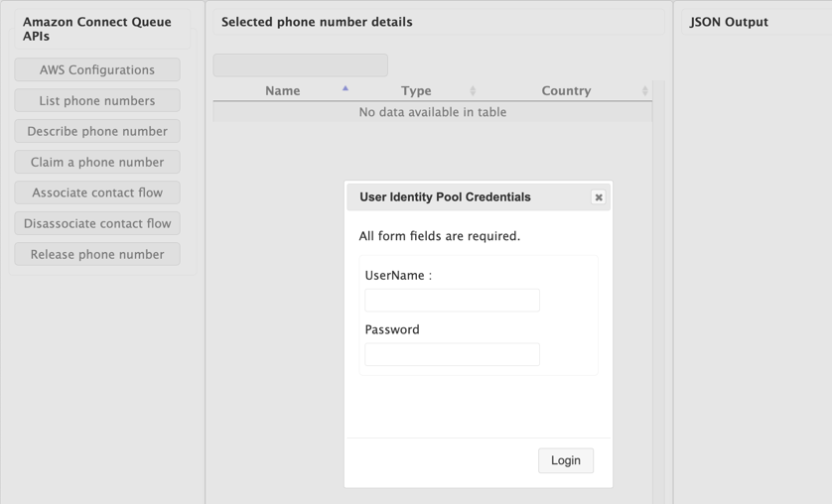Choose Associate contact flow
The image size is (832, 504).
coord(97,192)
